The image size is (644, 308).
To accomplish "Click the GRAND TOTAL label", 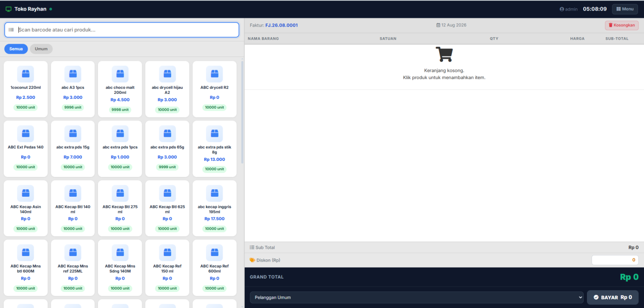I will pos(267,277).
